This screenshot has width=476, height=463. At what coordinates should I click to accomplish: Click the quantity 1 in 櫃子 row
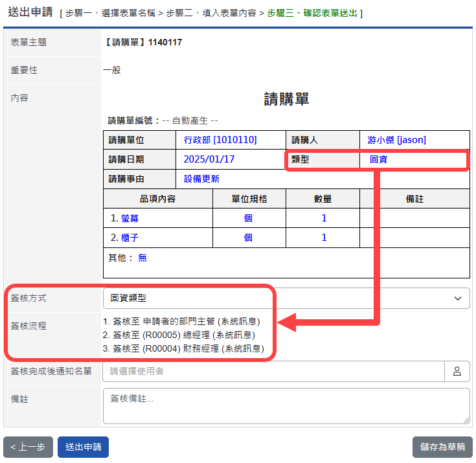pos(324,238)
